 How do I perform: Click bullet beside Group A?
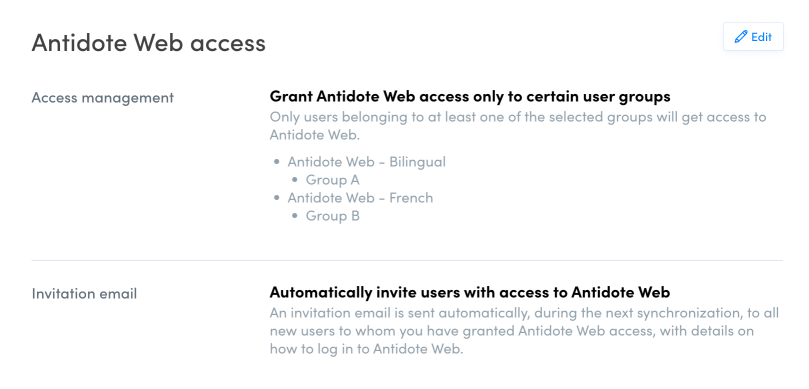295,180
